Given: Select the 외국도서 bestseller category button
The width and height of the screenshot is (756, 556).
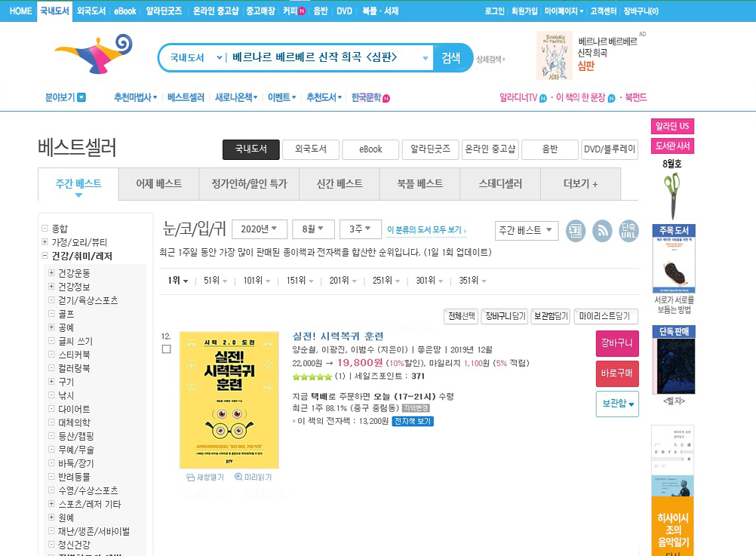Looking at the screenshot, I should pos(311,149).
